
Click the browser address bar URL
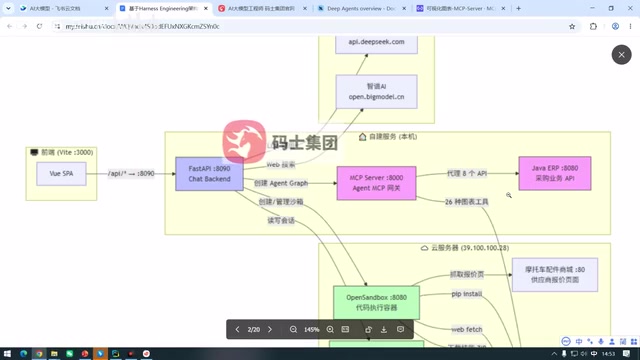pos(142,27)
